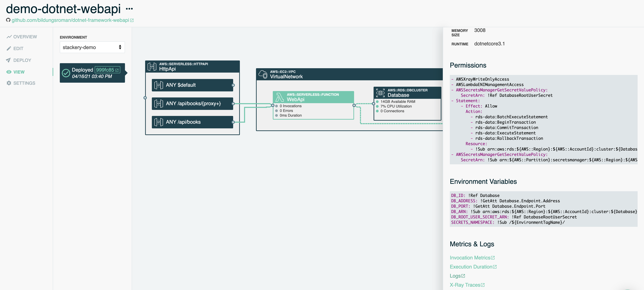Click the Overview chart icon
644x290 pixels.
9,37
